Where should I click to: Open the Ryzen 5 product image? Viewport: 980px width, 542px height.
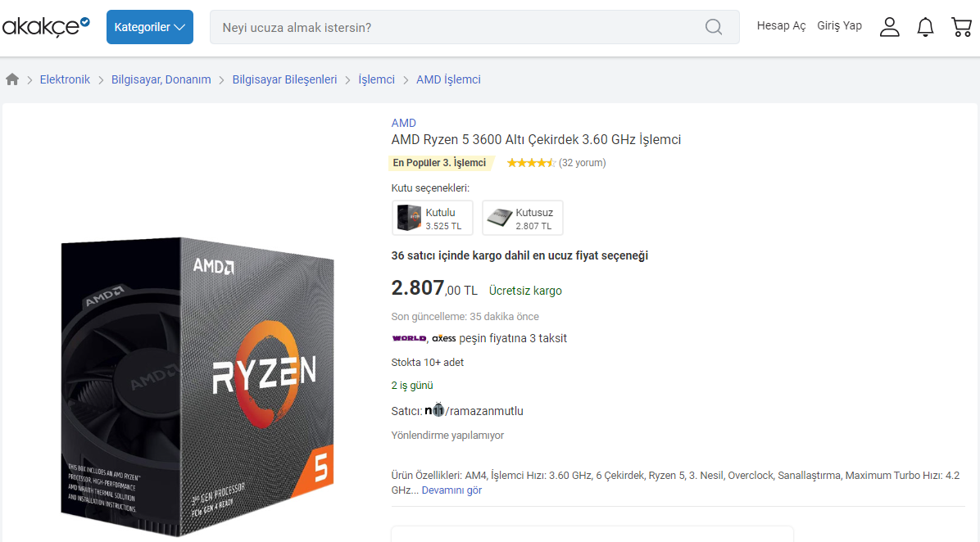tap(197, 386)
